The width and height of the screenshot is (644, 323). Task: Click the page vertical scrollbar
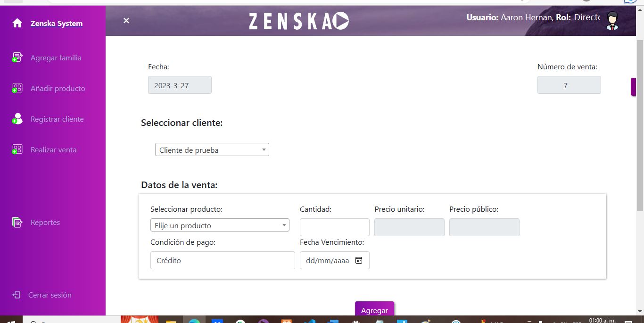pyautogui.click(x=640, y=127)
